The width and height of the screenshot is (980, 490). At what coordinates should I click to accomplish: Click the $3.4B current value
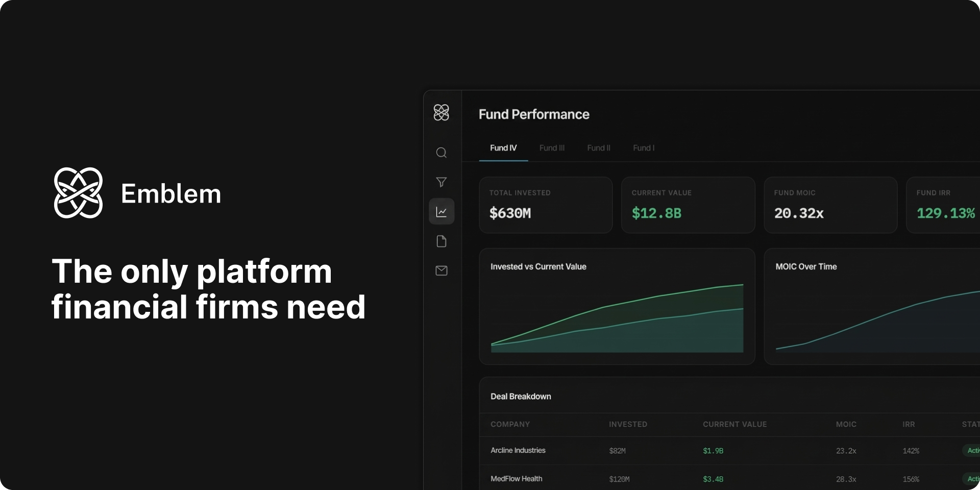pyautogui.click(x=713, y=479)
